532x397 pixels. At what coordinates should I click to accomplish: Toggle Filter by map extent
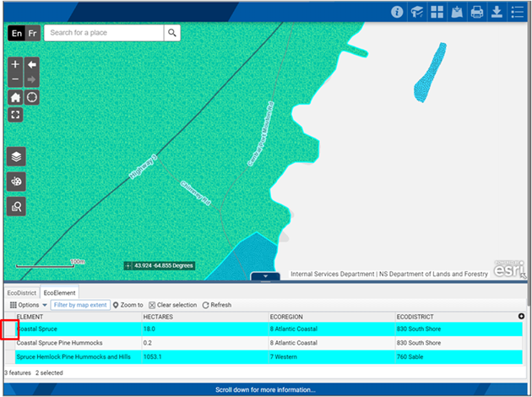pos(80,305)
